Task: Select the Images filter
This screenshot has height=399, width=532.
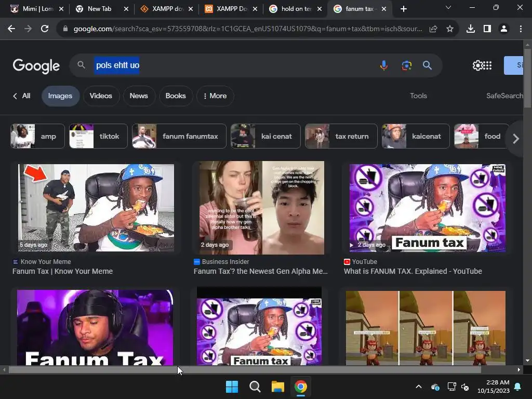Action: [x=60, y=96]
